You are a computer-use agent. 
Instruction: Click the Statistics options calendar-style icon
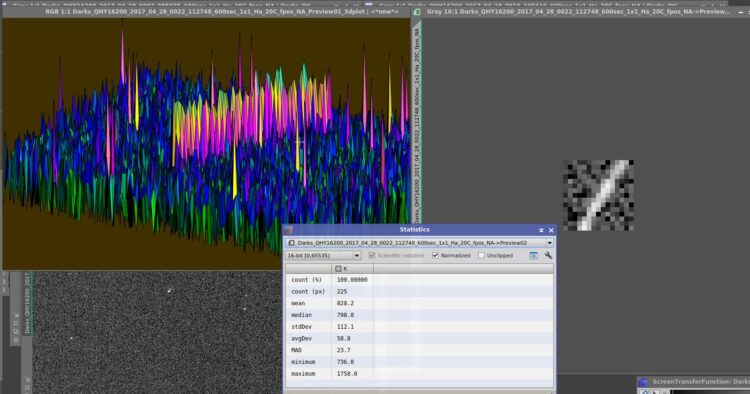pyautogui.click(x=533, y=255)
